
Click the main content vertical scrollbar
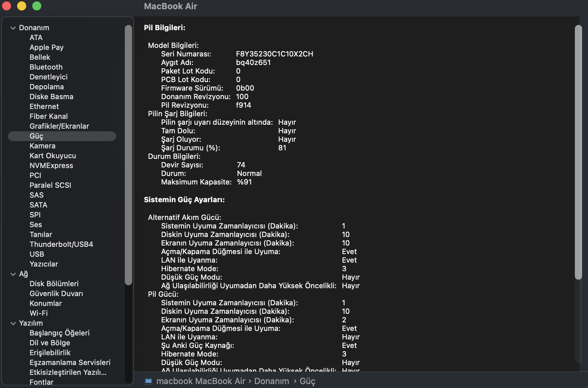578,152
